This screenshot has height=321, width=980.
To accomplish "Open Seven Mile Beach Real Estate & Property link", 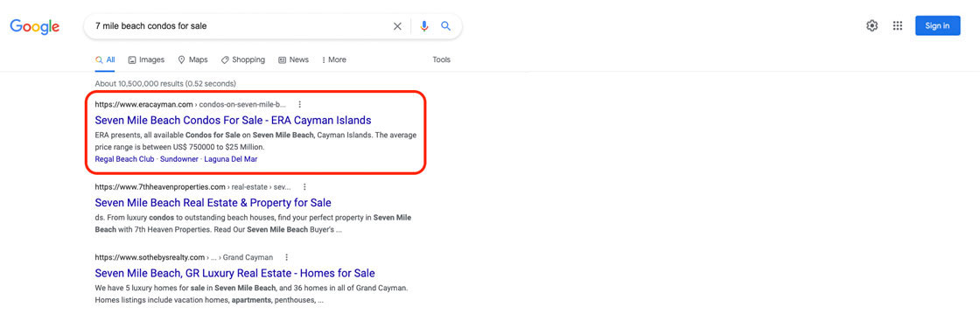I will click(x=213, y=202).
